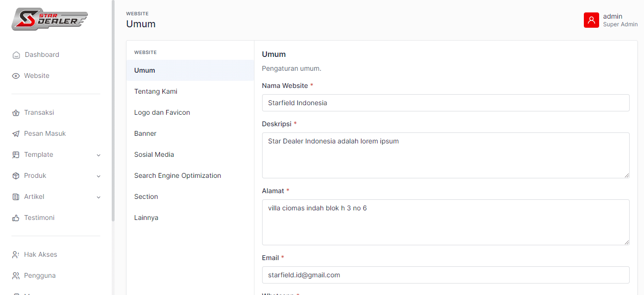Screen dimensions: 644x295
Task: Open Search Engine Optimization settings
Action: (x=177, y=175)
